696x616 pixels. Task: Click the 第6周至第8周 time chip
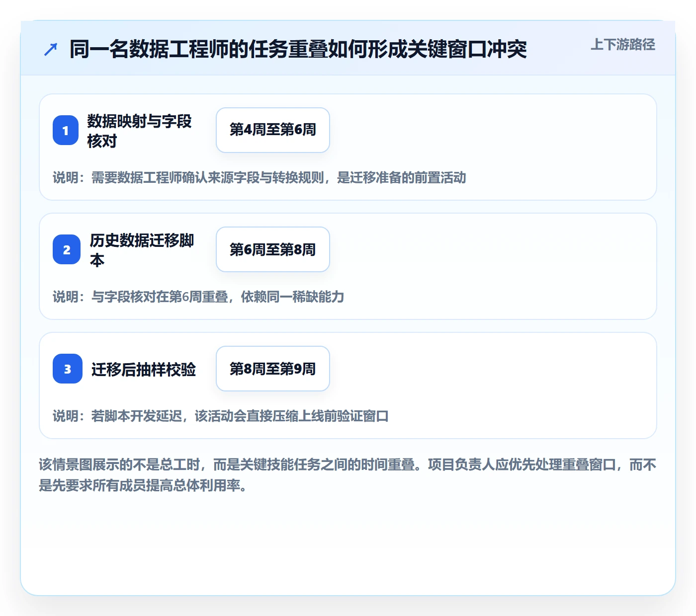(x=273, y=249)
